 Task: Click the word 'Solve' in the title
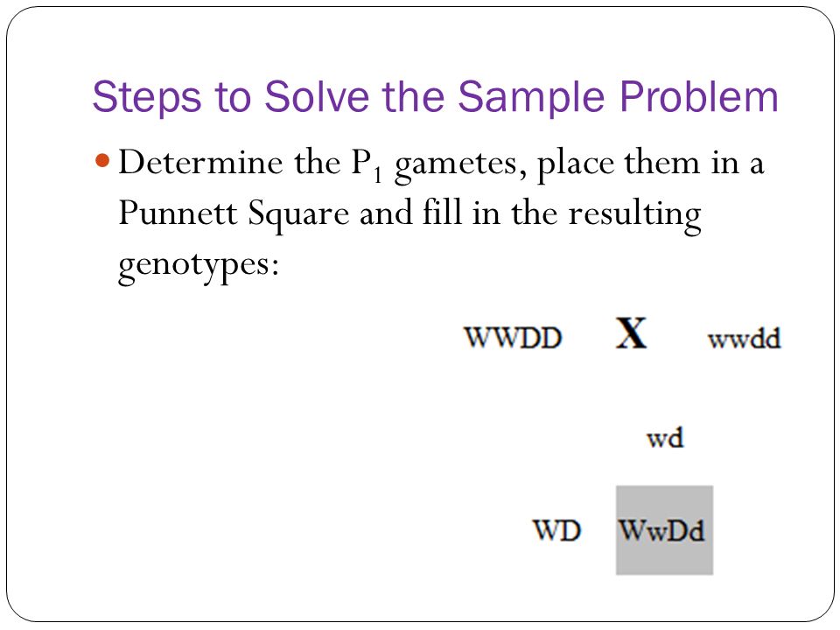[x=317, y=96]
